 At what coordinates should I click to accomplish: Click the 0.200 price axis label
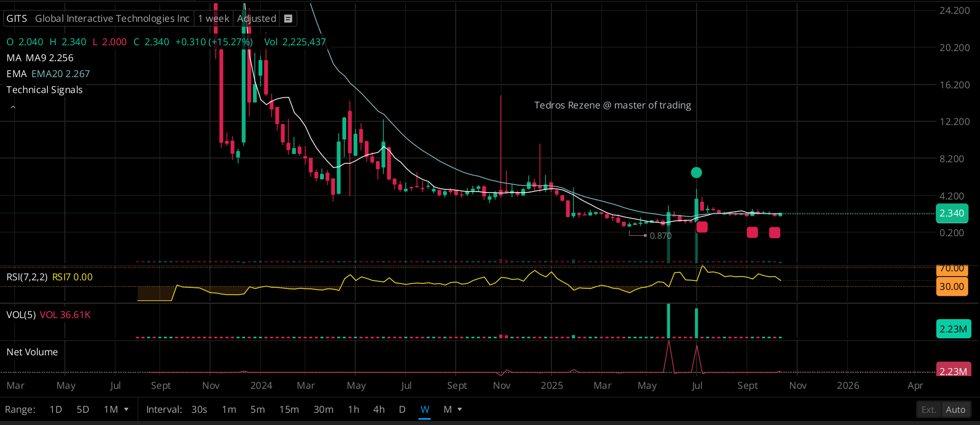coord(952,232)
